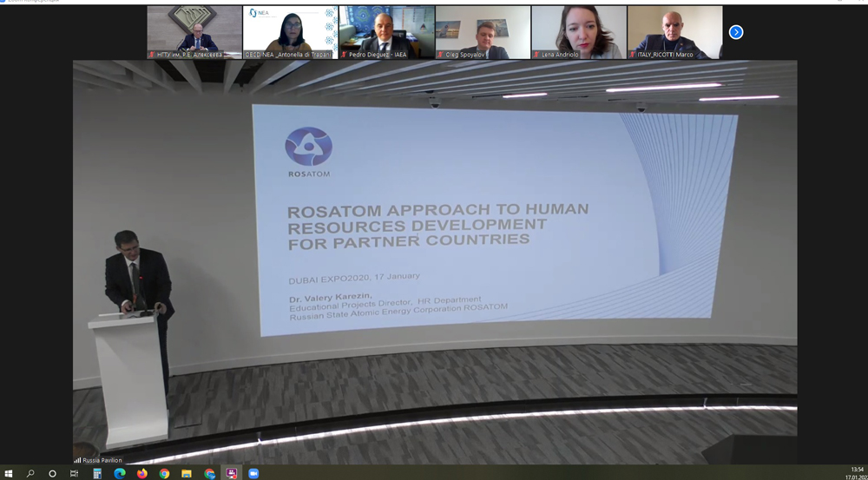Select Lena Andriolo's video tile
Image resolution: width=868 pixels, height=480 pixels.
tap(579, 32)
